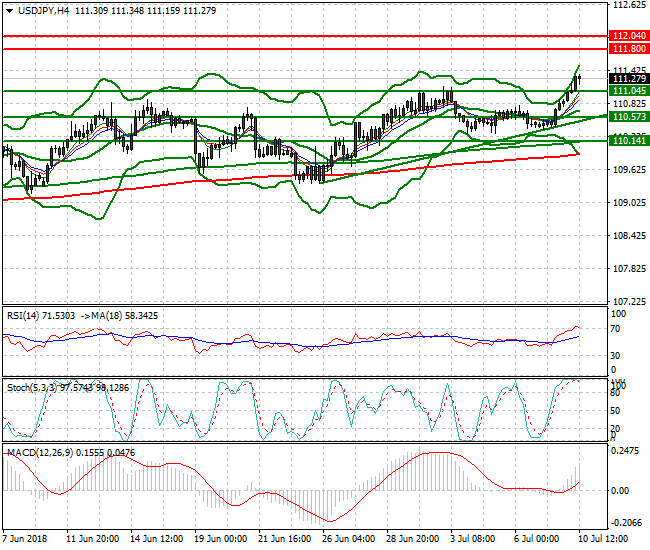Click the 107.825 price scale value
This screenshot has height=550, width=650.
pos(629,269)
